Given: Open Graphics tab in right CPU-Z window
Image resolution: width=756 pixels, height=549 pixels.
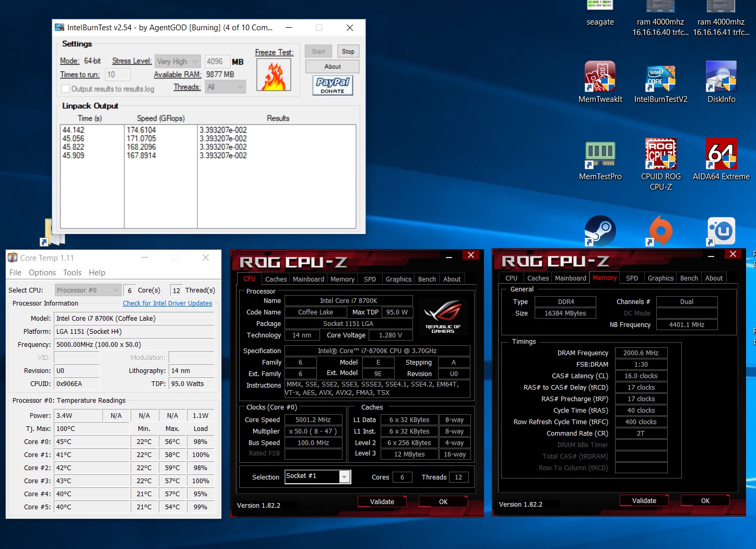Looking at the screenshot, I should point(660,278).
